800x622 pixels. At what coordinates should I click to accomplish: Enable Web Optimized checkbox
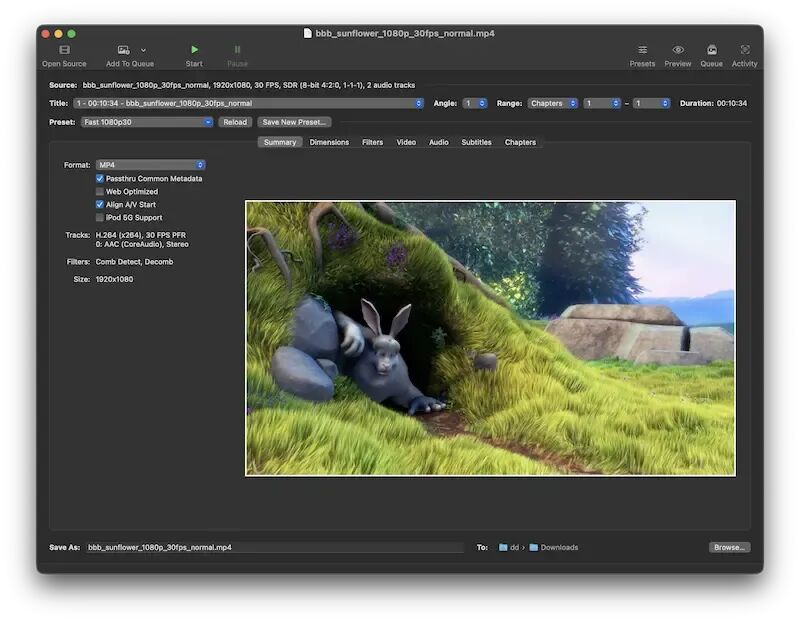(100, 191)
